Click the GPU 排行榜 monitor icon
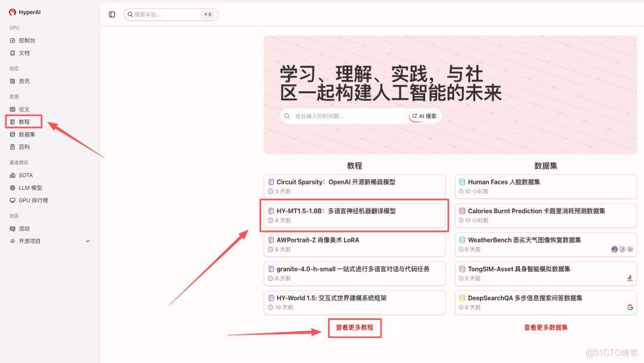The width and height of the screenshot is (644, 363). coord(13,200)
